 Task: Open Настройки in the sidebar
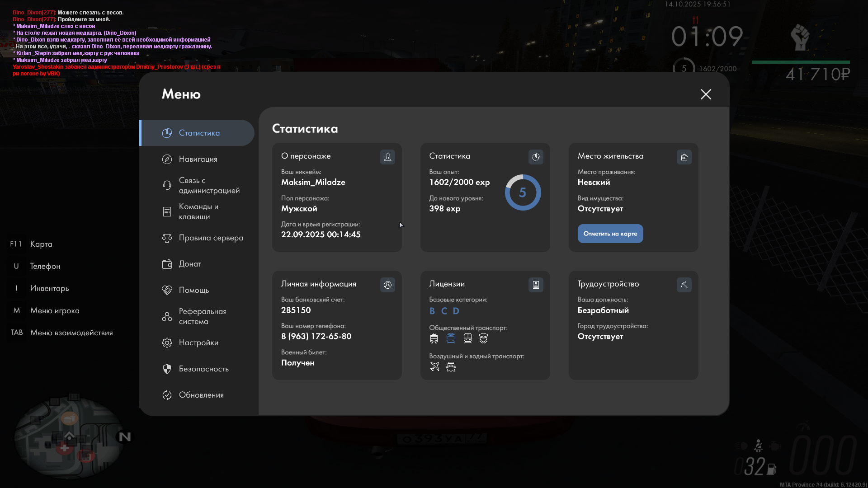click(198, 343)
